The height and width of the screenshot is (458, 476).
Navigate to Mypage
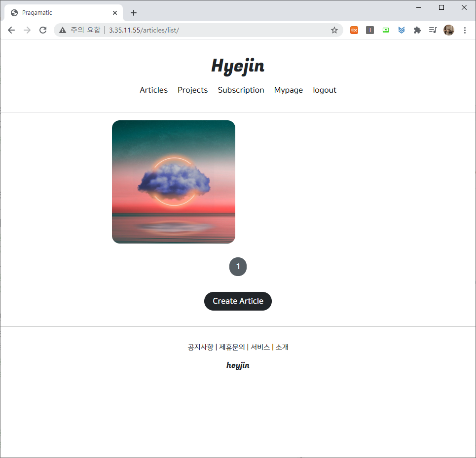click(289, 90)
